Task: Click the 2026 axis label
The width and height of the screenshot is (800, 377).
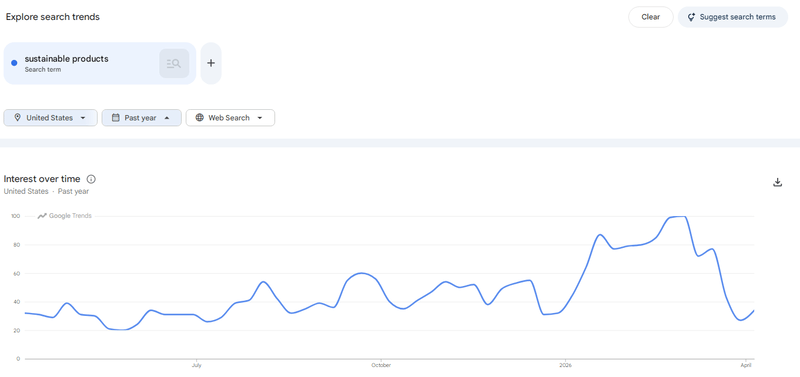Action: [565, 365]
